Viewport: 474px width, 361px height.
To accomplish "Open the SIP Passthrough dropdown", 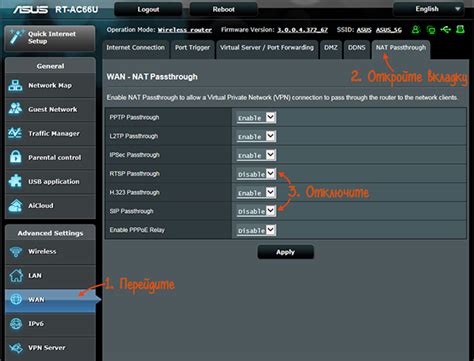I will 256,211.
